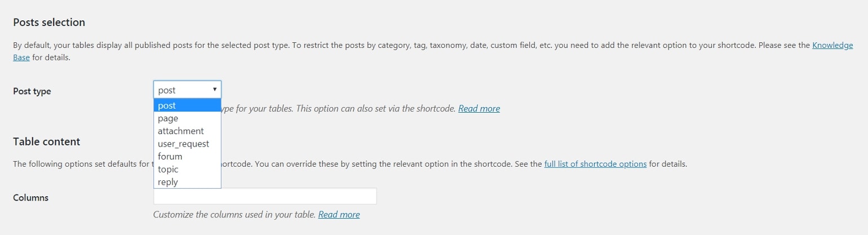This screenshot has width=868, height=235.
Task: Click Read more link under Columns field
Action: 339,214
